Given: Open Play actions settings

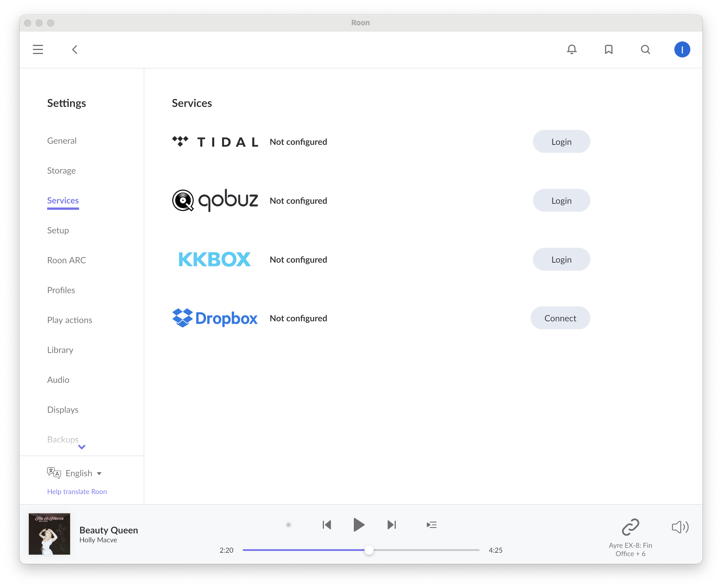Looking at the screenshot, I should pyautogui.click(x=70, y=320).
